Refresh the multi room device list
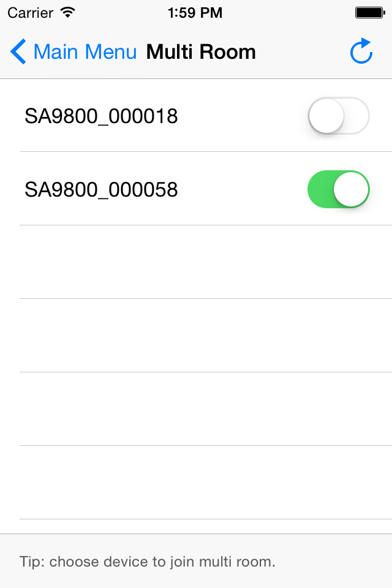This screenshot has width=392, height=588. pos(361,51)
